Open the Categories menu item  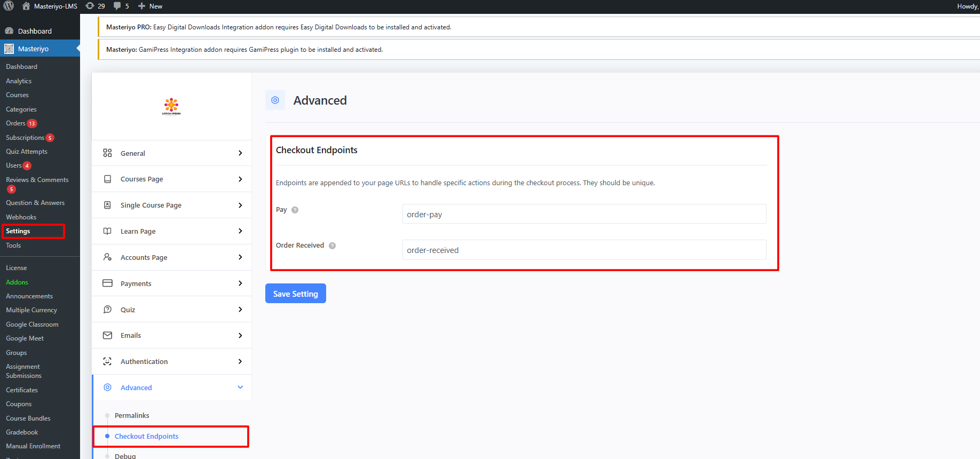click(x=21, y=109)
